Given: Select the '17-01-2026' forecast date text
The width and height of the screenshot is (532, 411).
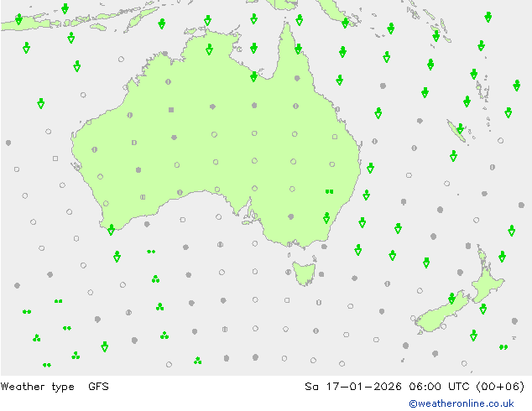Looking at the screenshot, I should coord(363,386).
